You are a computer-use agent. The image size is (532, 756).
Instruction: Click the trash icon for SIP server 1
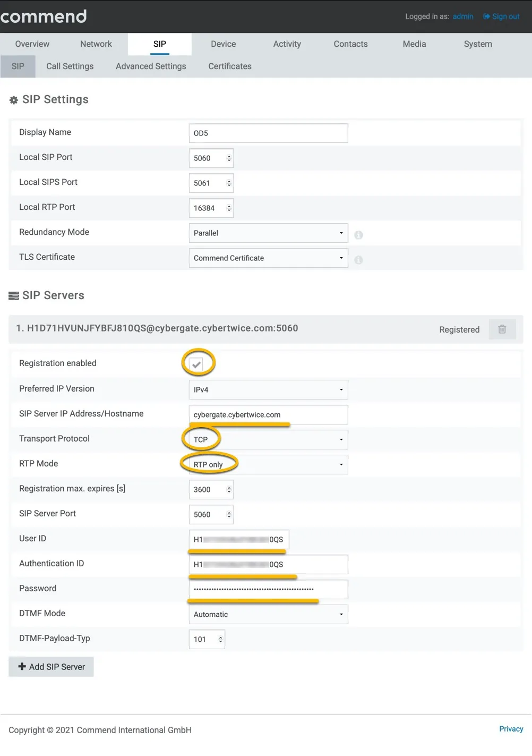coord(502,329)
